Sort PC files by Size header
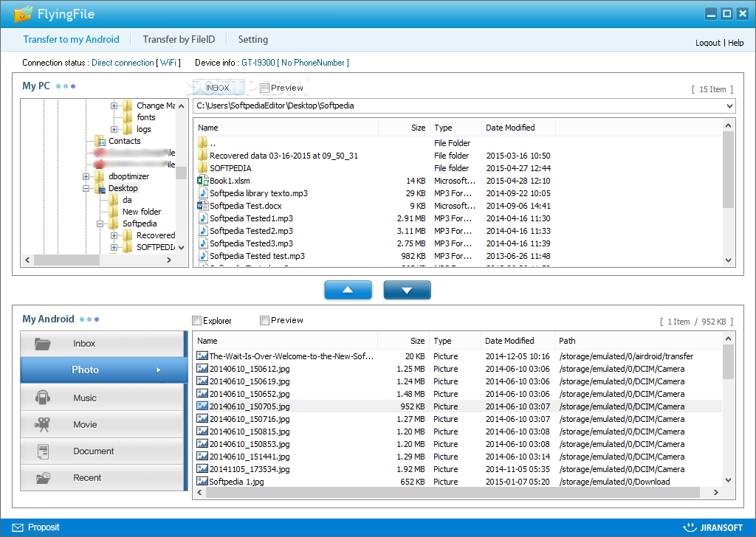The height and width of the screenshot is (537, 756). point(405,128)
